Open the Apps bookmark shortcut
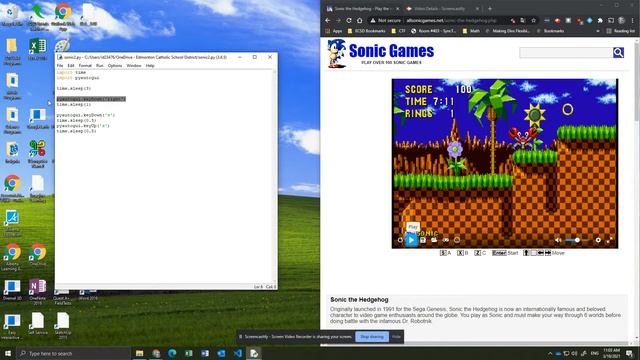Image resolution: width=640 pixels, height=360 pixels. [333, 31]
